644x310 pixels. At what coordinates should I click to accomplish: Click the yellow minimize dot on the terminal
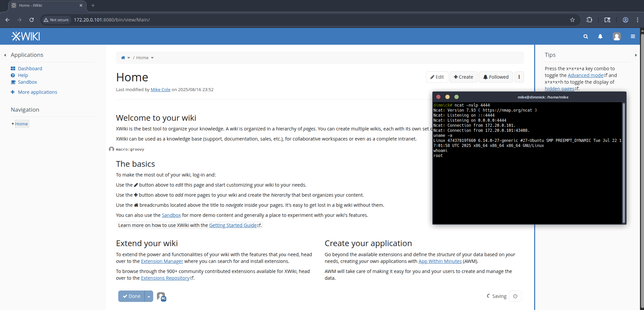click(x=447, y=97)
